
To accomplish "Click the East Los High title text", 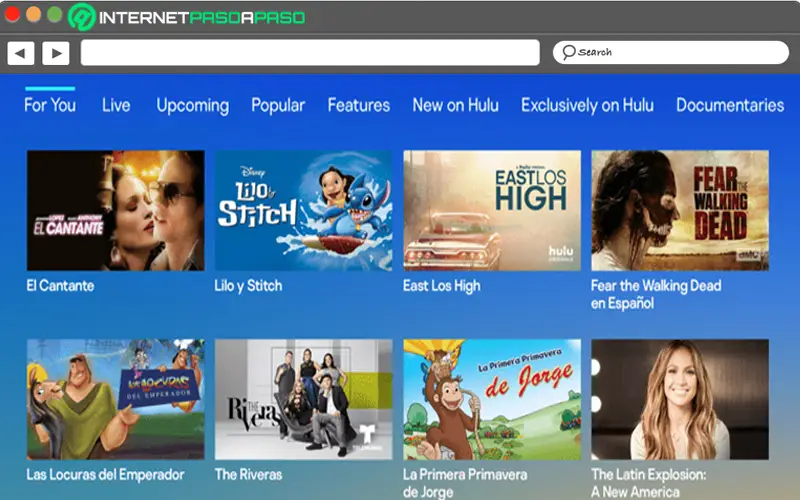I will 441,286.
